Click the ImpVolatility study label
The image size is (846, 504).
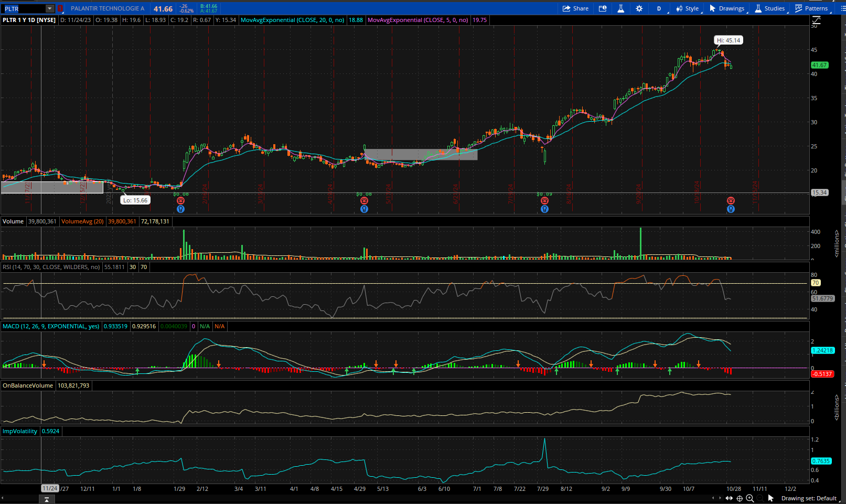tap(20, 431)
